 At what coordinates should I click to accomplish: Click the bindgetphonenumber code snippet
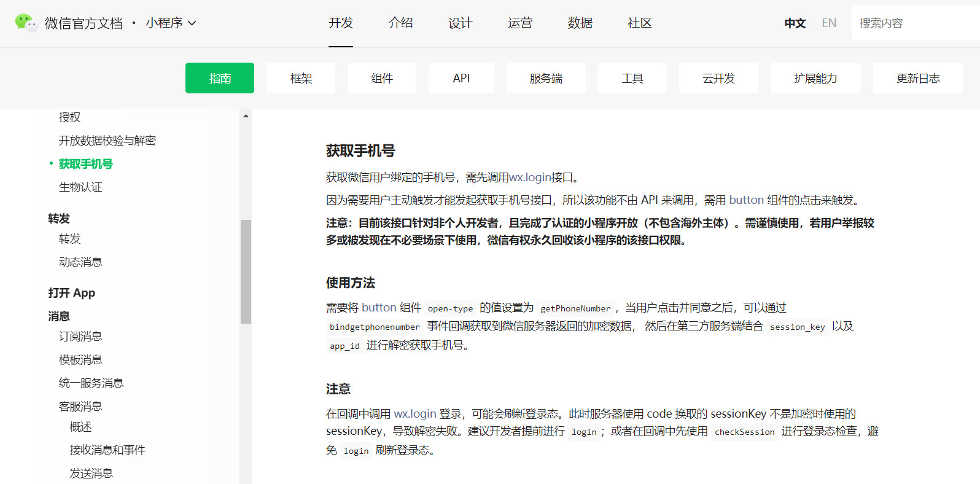375,327
